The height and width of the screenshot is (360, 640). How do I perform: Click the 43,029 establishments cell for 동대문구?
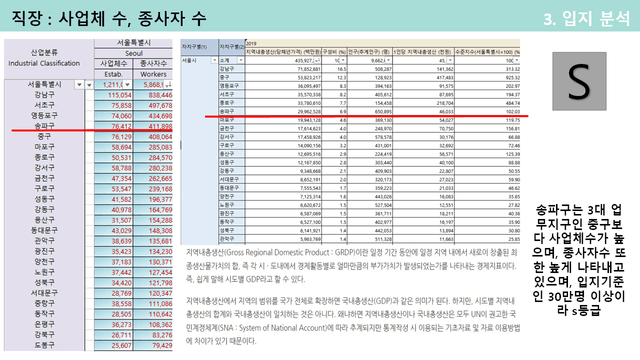[114, 231]
